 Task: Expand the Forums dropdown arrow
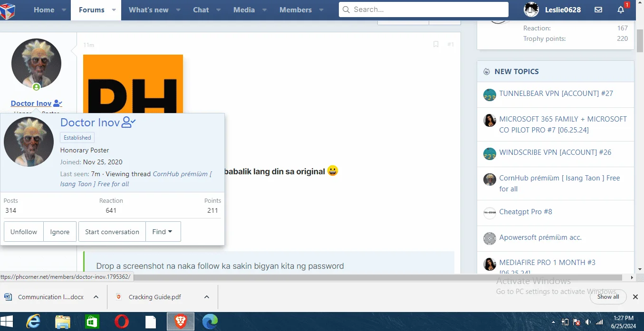pyautogui.click(x=114, y=10)
